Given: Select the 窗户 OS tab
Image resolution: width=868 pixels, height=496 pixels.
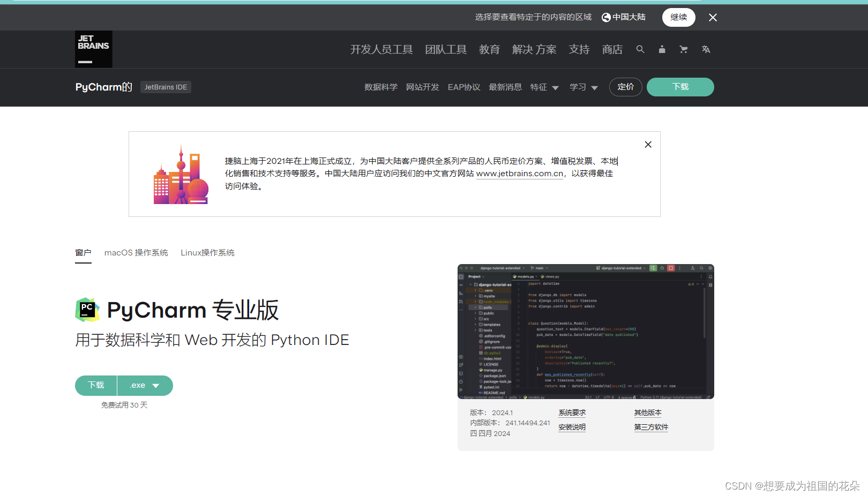Looking at the screenshot, I should click(83, 253).
